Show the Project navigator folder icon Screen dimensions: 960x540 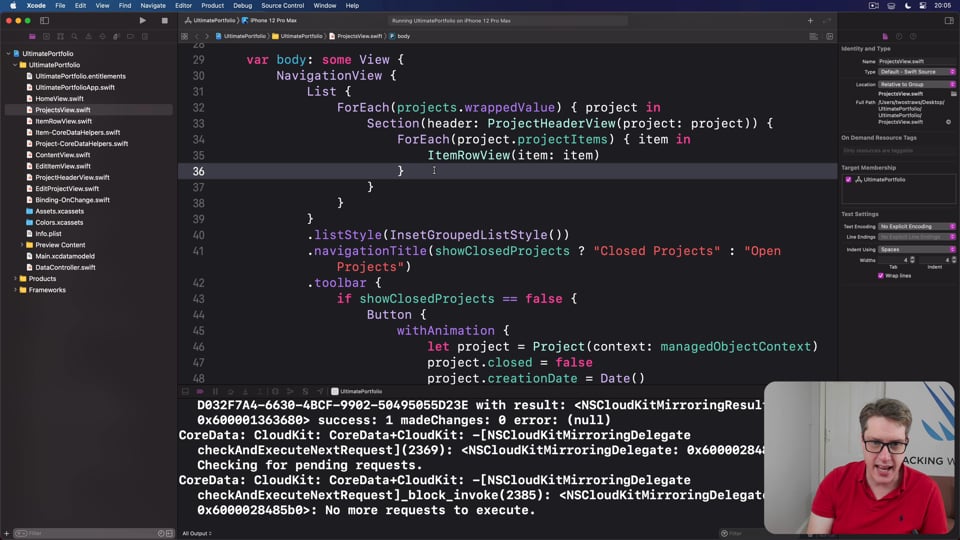pos(32,36)
